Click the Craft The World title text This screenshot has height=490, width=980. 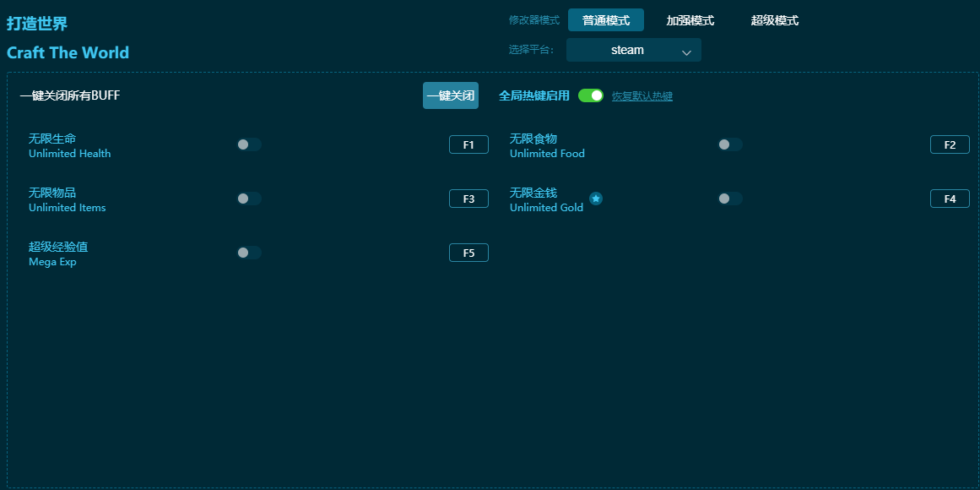(x=68, y=52)
